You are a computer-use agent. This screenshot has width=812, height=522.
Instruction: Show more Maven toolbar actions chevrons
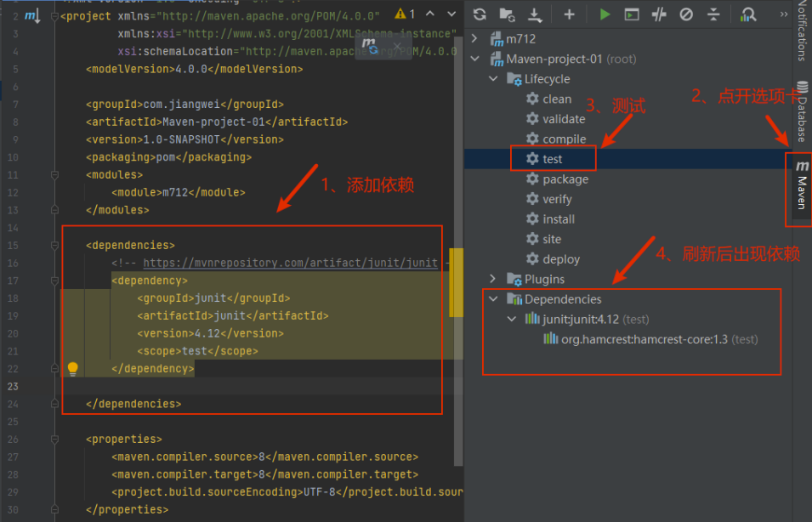coord(784,14)
